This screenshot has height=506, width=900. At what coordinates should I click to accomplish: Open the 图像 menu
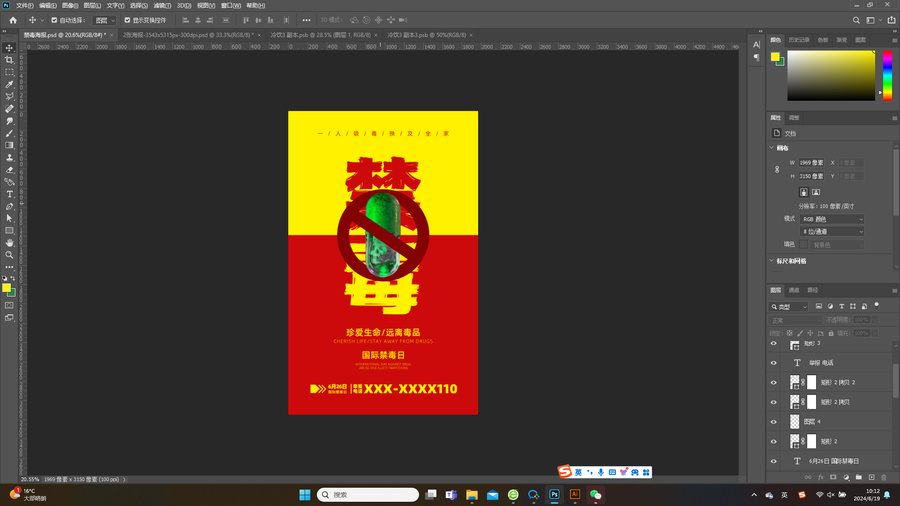[69, 5]
